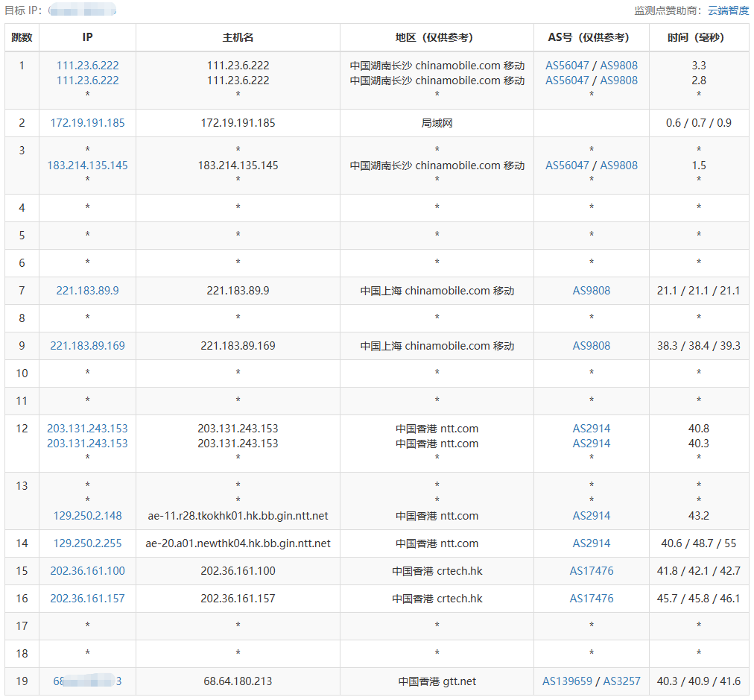This screenshot has height=700, width=754.
Task: Select IP 183.214.135.145 at hop 3
Action: (86, 165)
